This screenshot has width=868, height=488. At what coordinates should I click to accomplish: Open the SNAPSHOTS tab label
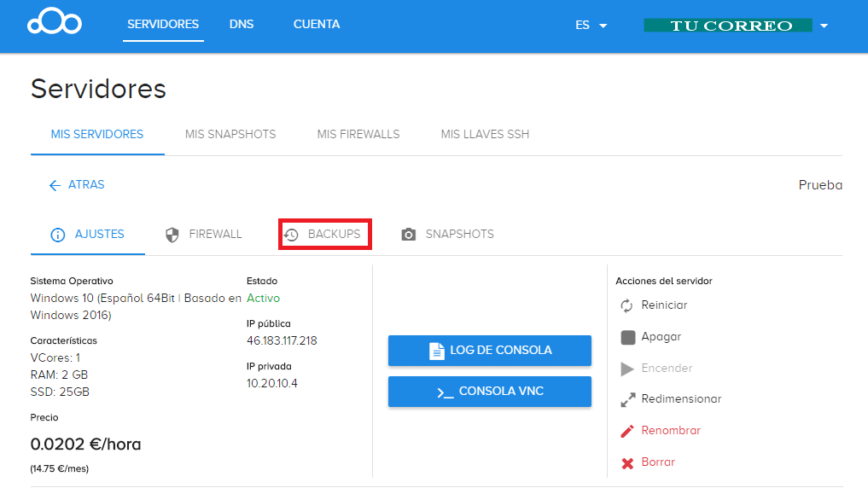point(459,234)
